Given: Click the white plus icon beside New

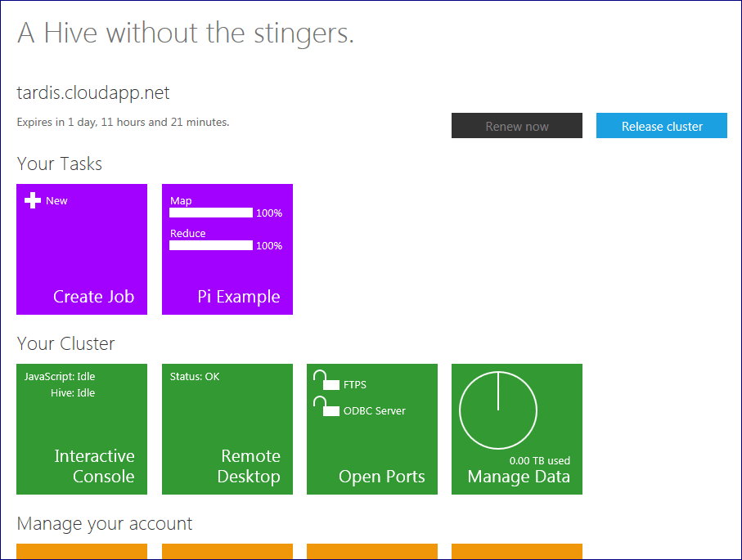Looking at the screenshot, I should pyautogui.click(x=32, y=200).
